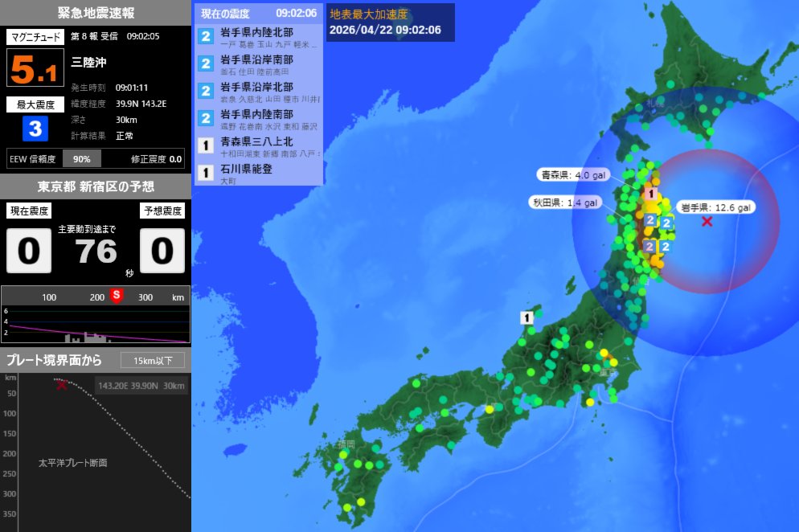Select the 石川県能登 list row

[x=258, y=174]
